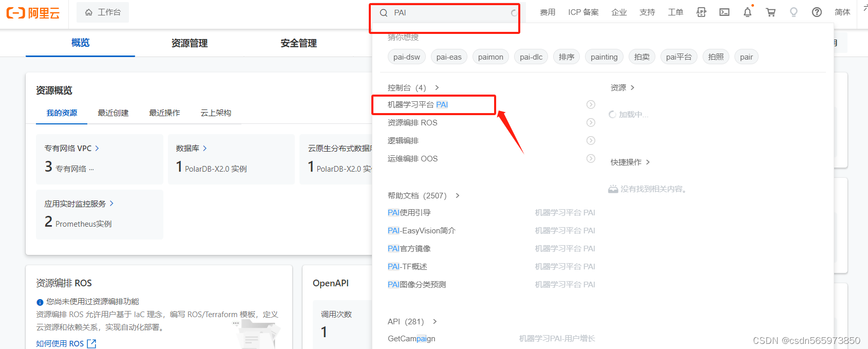
Task: Click circled arrow beside 运维编排 OOS
Action: [x=591, y=158]
